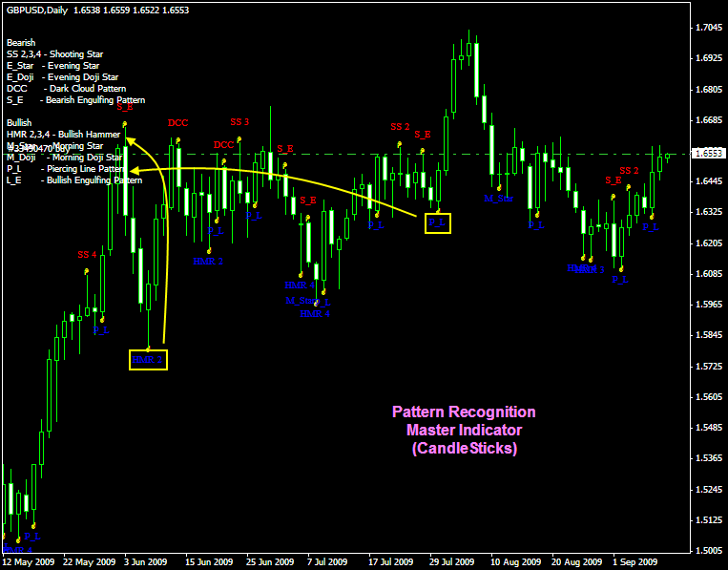Click the '7 Jul 2009' date label
The width and height of the screenshot is (728, 570).
click(x=327, y=562)
